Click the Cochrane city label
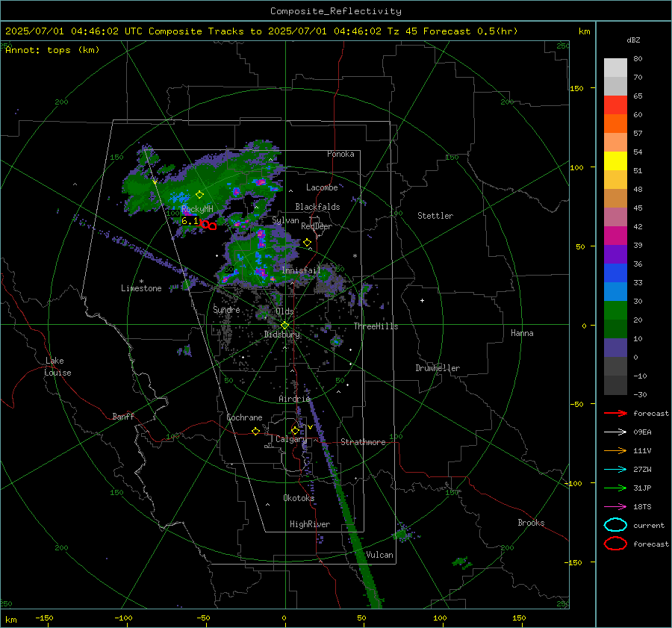 [x=244, y=417]
